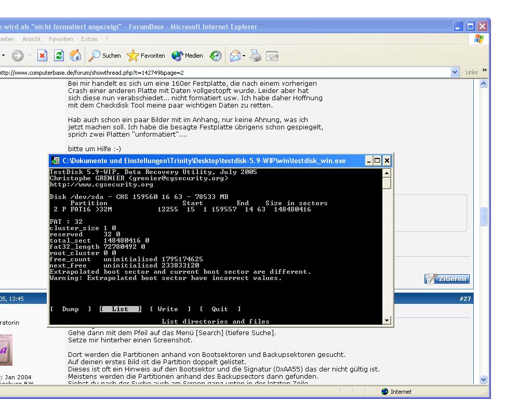This screenshot has width=532, height=399.
Task: Click the Forward arrow toolbar button
Action: point(18,56)
